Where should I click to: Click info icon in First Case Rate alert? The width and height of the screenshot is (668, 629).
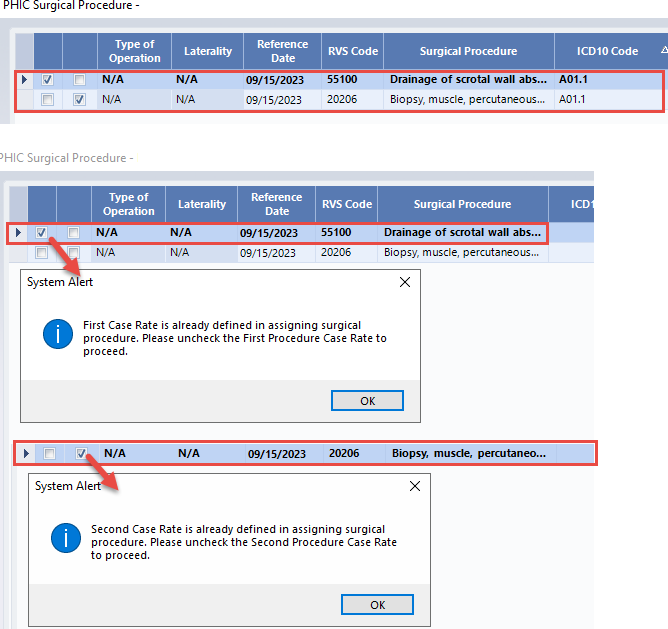click(57, 335)
